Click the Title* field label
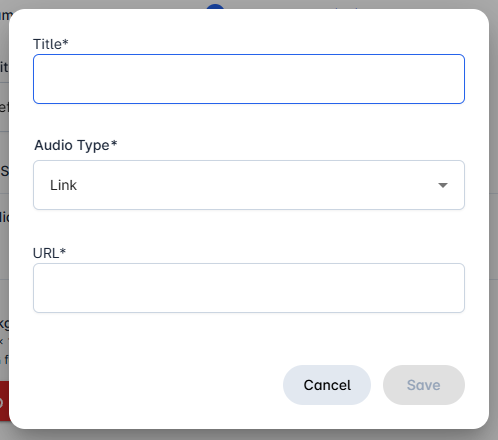498x440 pixels. (x=51, y=44)
